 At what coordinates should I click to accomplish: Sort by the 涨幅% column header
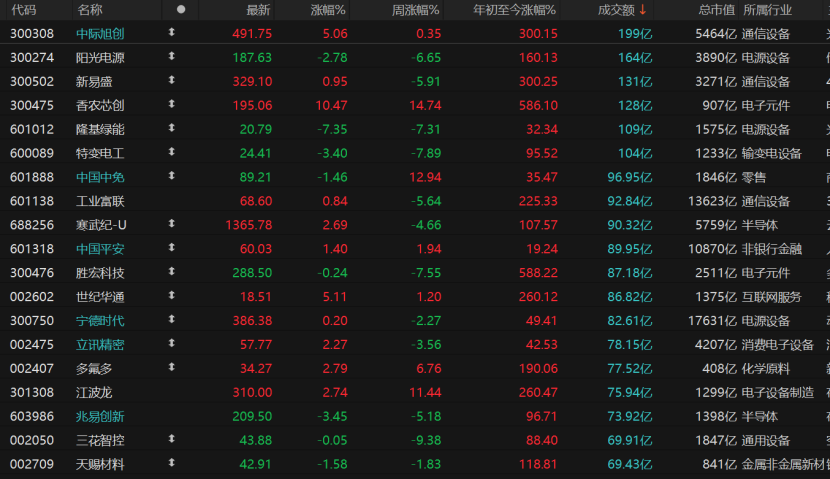[328, 10]
